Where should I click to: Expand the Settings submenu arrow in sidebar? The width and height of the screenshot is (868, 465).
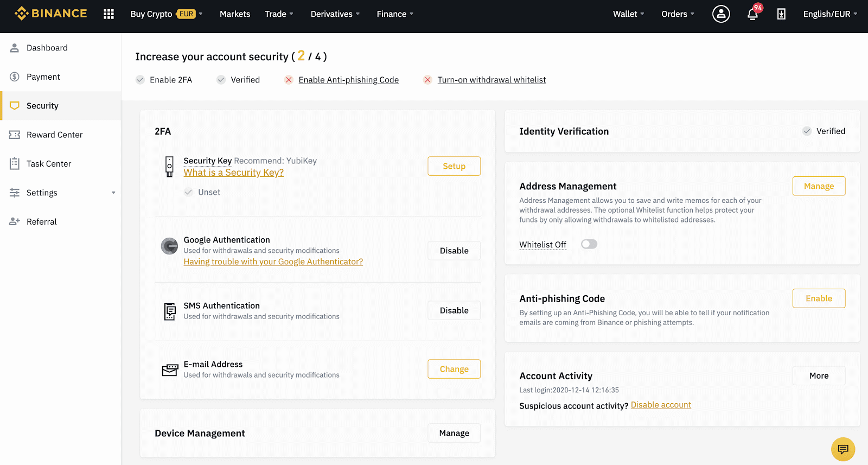pos(113,193)
